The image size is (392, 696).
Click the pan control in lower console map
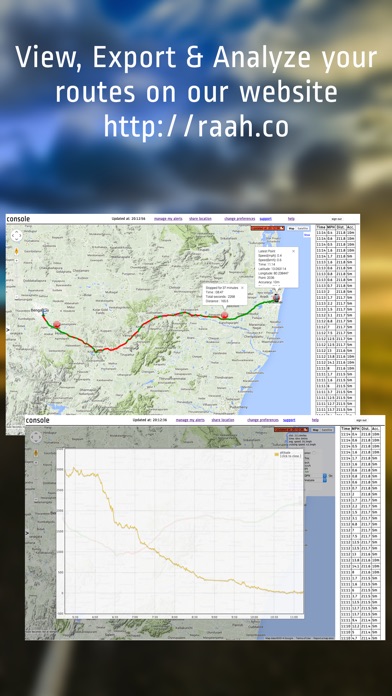click(36, 438)
